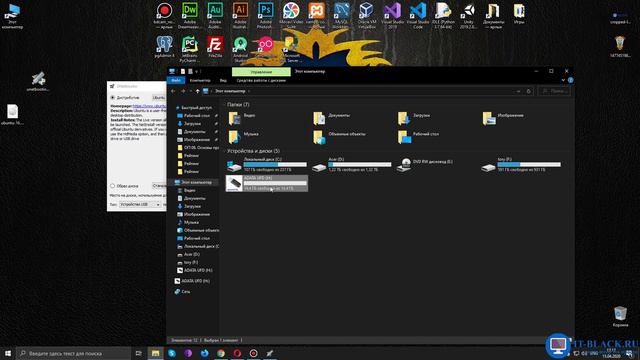Open the address bar history dropdown
Image resolution: width=640 pixels, height=360 pixels.
[518, 91]
